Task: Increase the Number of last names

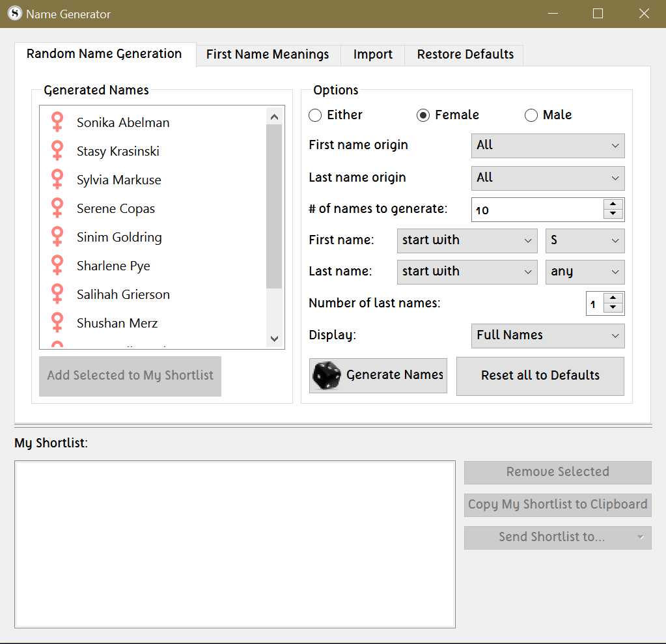Action: pyautogui.click(x=613, y=298)
